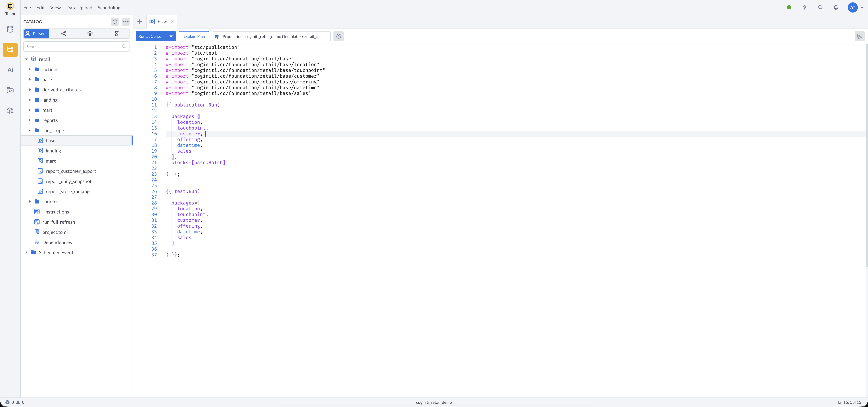Toggle the scheduled items hourglass filter
868x407 pixels.
coord(117,33)
